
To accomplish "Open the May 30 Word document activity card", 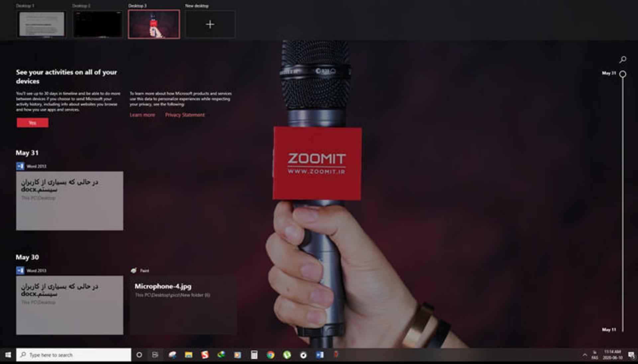I will click(70, 305).
